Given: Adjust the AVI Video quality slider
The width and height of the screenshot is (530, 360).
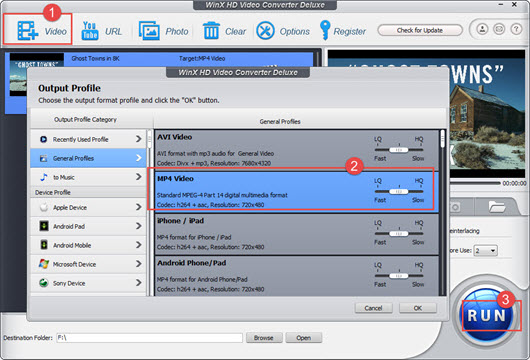Looking at the screenshot, I should pyautogui.click(x=399, y=149).
